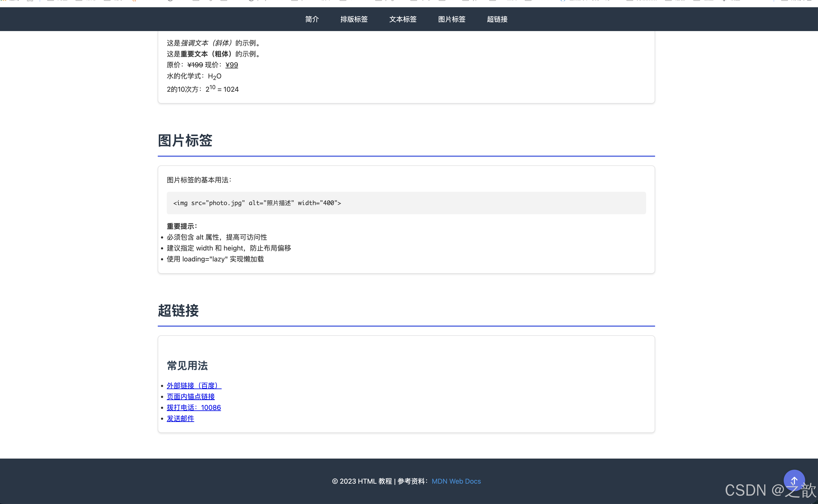Click the 拨打电话：10086 link
The width and height of the screenshot is (818, 504).
193,408
